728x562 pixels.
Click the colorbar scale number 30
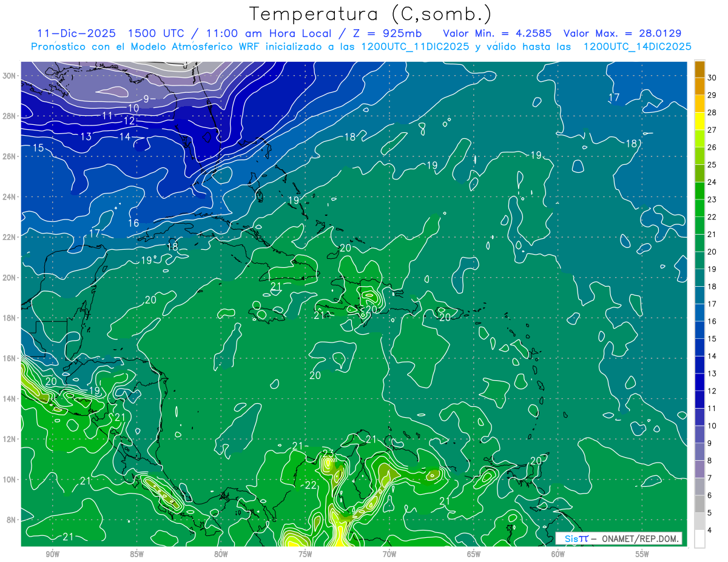click(712, 78)
